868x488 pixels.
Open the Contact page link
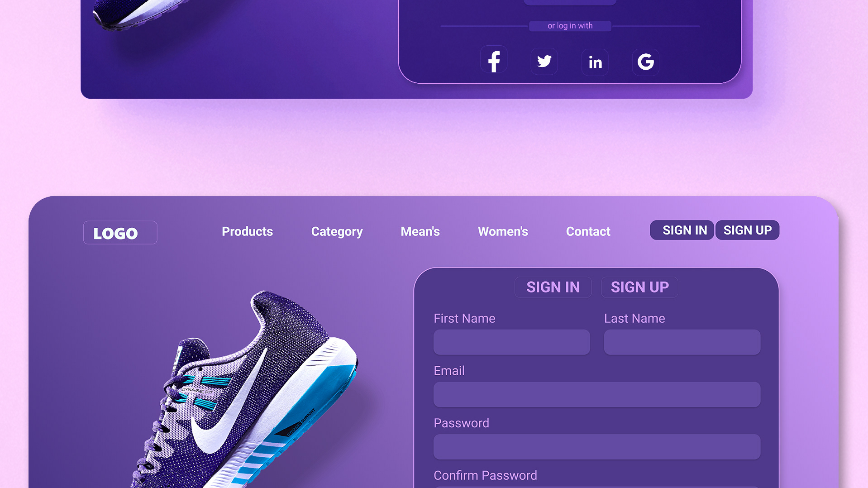tap(588, 231)
